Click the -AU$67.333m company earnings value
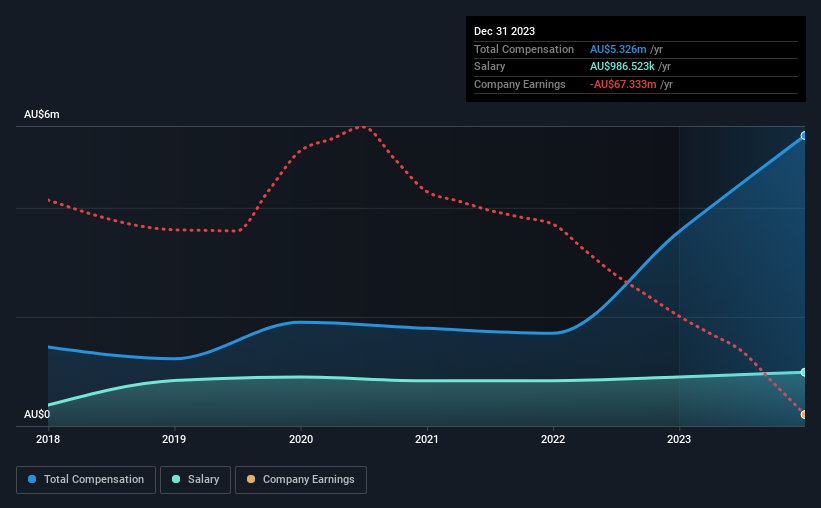821x508 pixels. tap(623, 84)
